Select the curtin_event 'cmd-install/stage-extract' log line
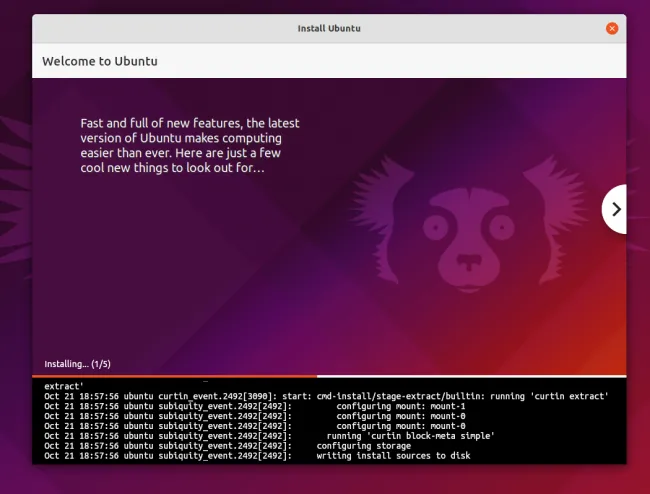Viewport: 650px width, 494px height. pyautogui.click(x=326, y=396)
